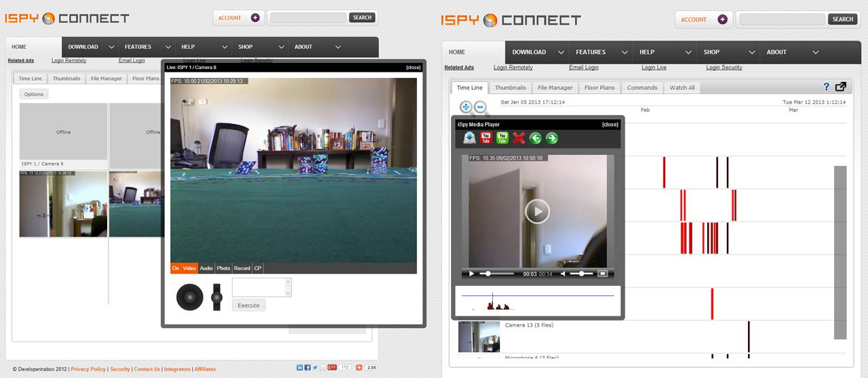Click the download icon in iSpy Media Player
This screenshot has width=868, height=378.
469,138
